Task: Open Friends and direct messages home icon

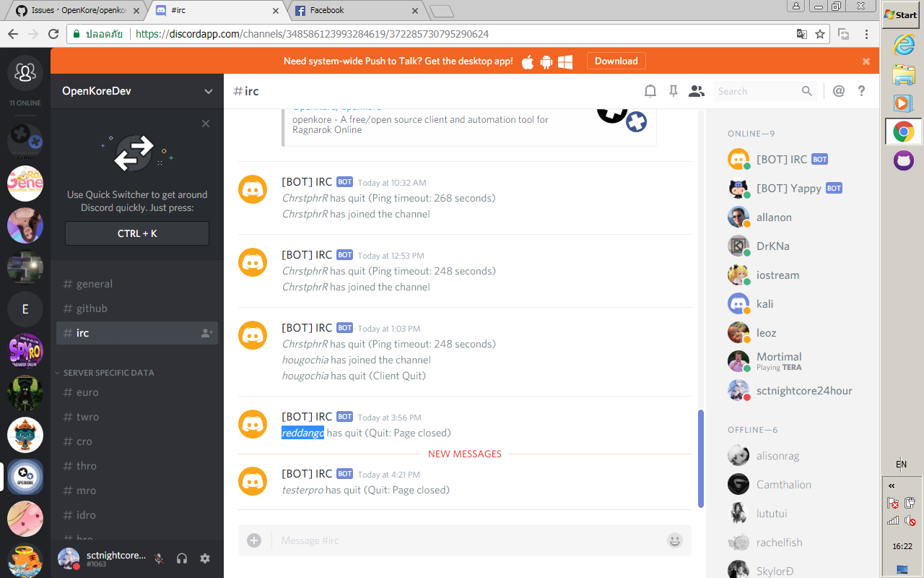Action: (x=25, y=72)
